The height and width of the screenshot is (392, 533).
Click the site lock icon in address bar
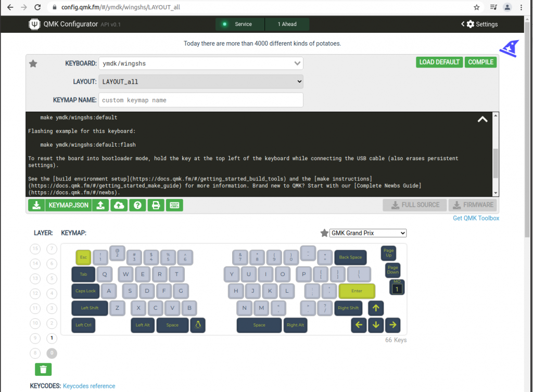click(54, 7)
